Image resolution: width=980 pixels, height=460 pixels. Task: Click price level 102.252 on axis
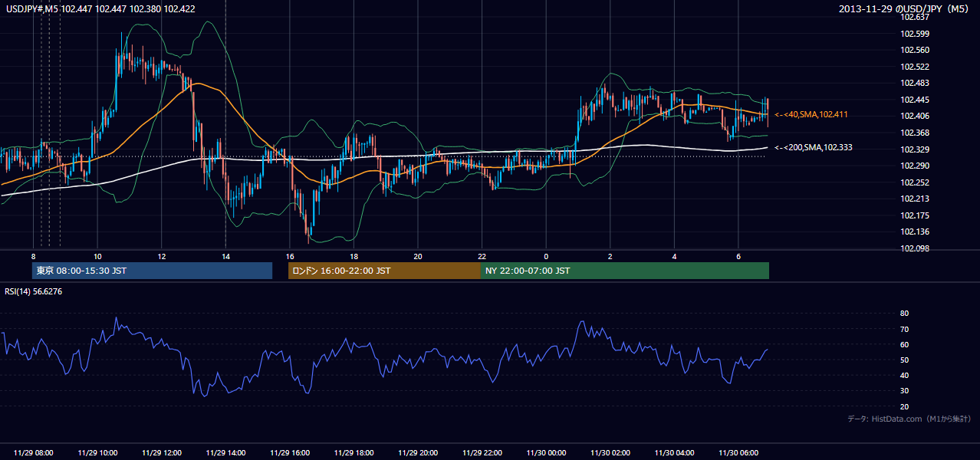click(x=914, y=182)
